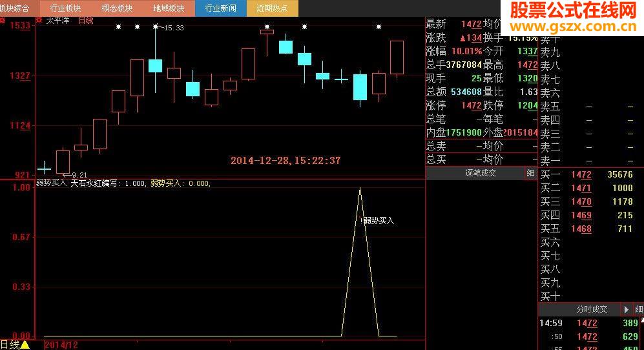Click the 量比 value 1.63

click(x=529, y=92)
